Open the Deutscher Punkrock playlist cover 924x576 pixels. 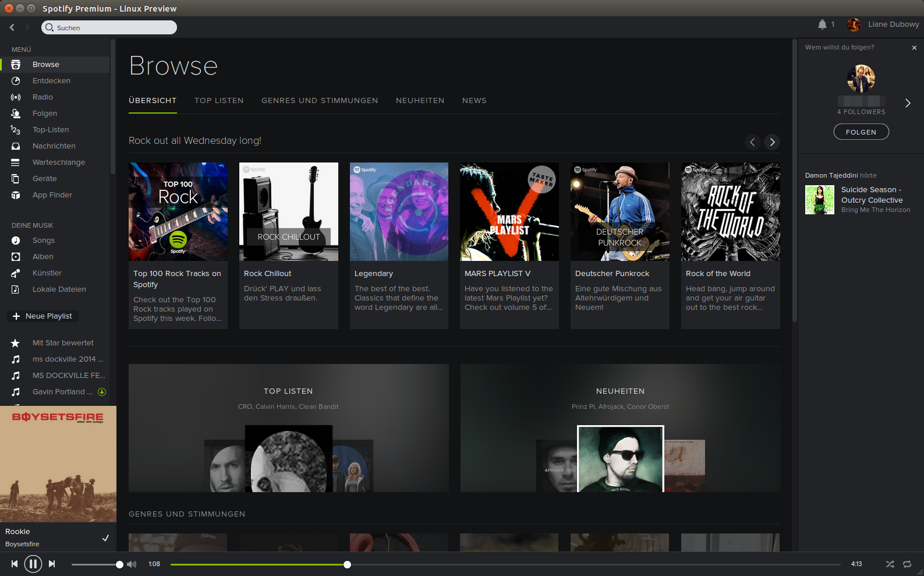coord(620,211)
